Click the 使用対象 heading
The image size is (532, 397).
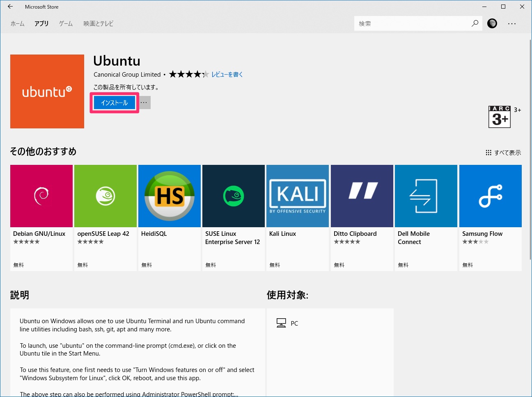pos(287,295)
